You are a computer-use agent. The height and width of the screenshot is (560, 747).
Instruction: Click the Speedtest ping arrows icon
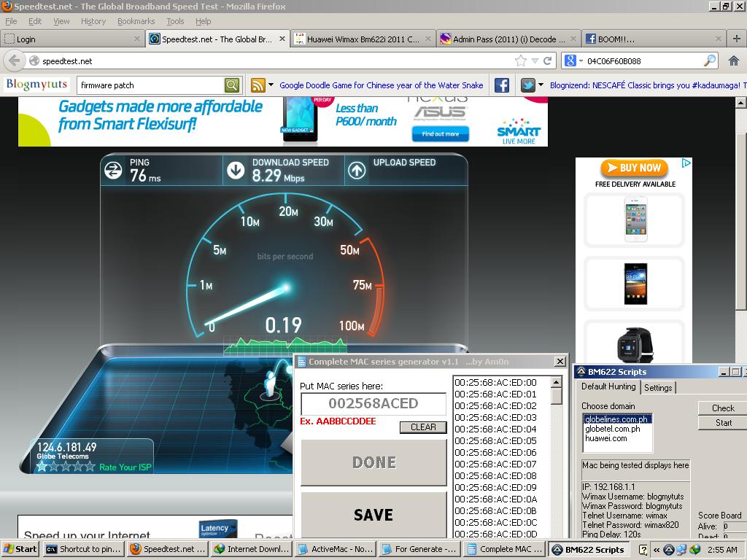point(113,171)
